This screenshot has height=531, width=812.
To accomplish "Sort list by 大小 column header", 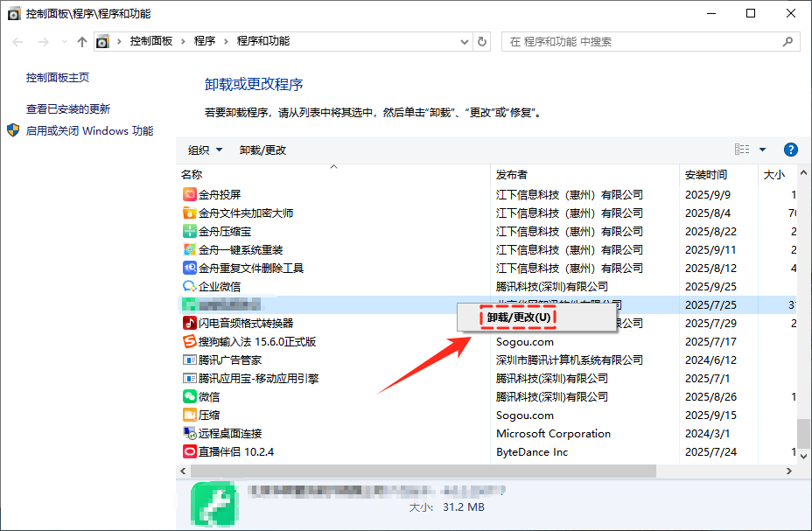I will point(774,175).
